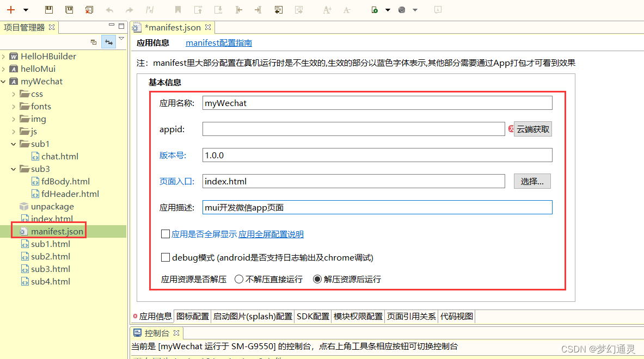Click the 云端获取 button for appid

tap(532, 129)
